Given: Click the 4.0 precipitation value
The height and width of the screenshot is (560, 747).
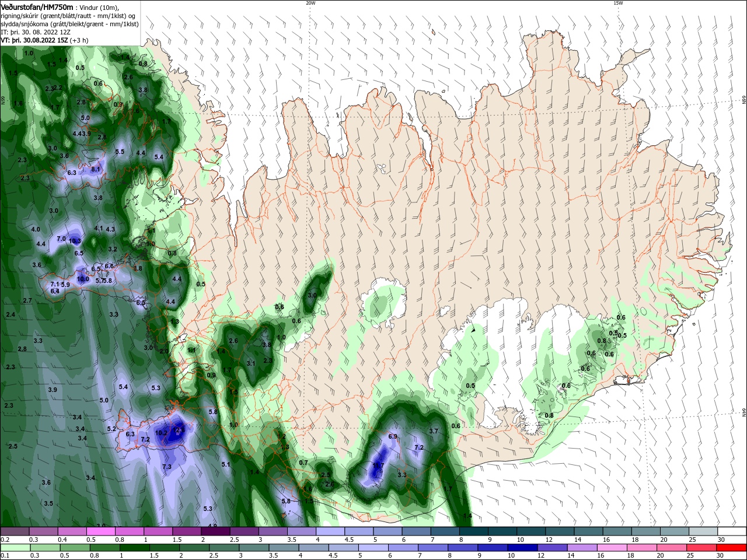Looking at the screenshot, I should click(36, 229).
